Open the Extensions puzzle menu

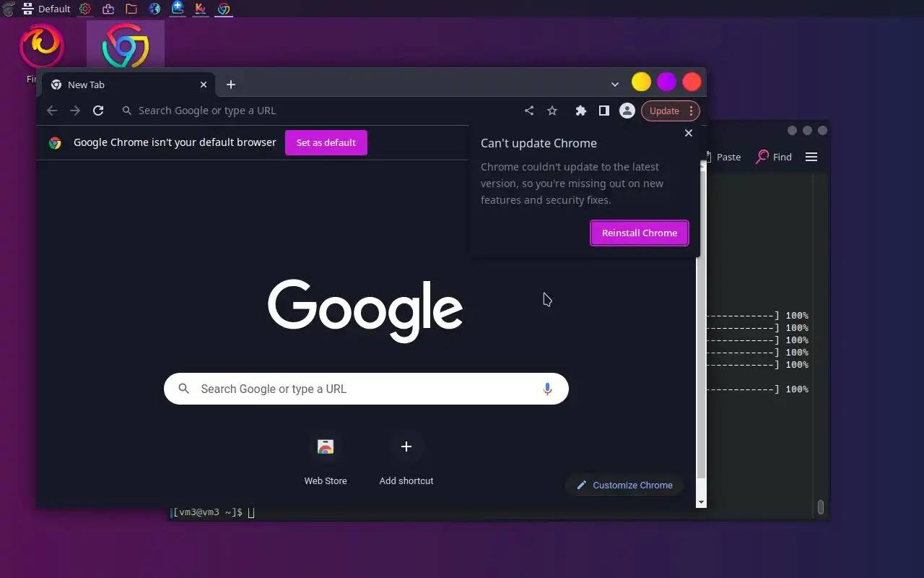(x=580, y=111)
